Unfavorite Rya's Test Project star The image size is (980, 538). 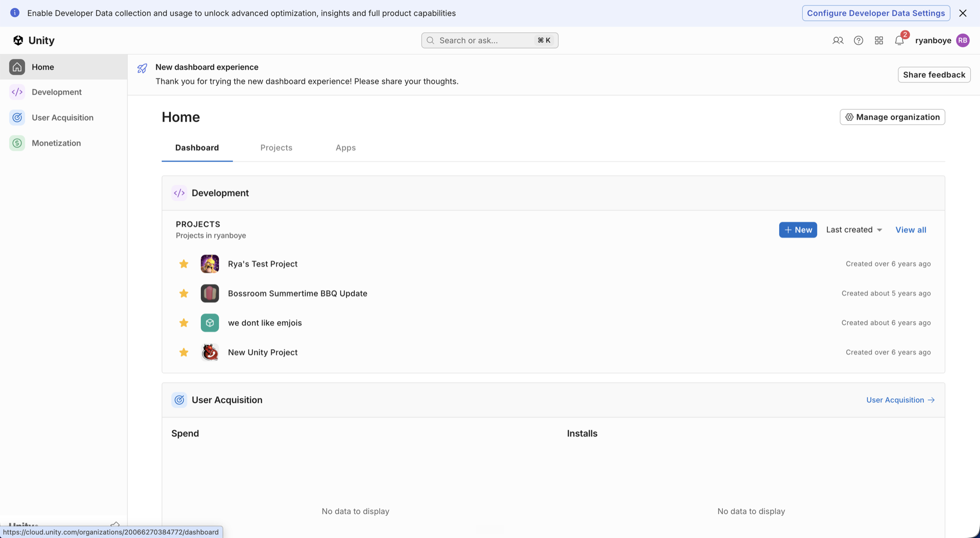click(184, 264)
